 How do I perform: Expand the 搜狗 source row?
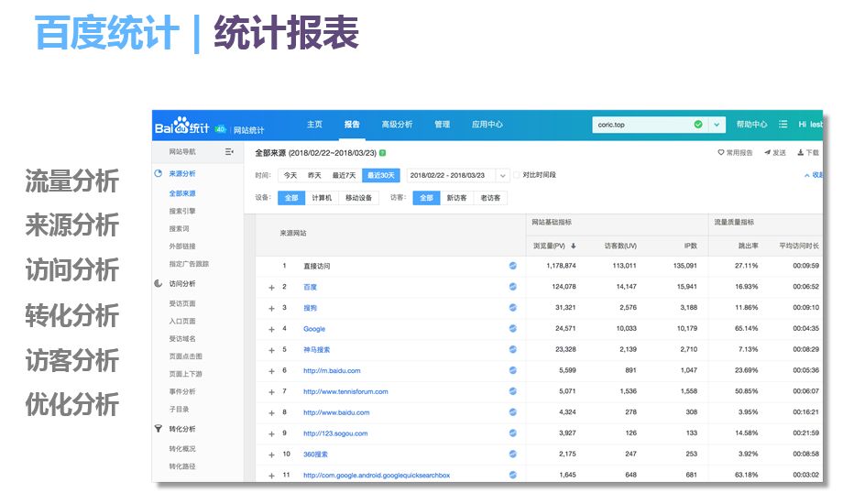point(271,309)
